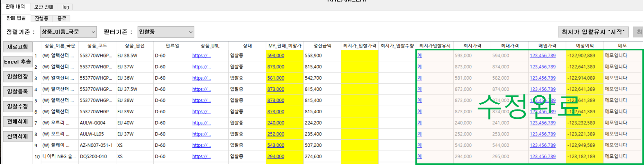Click the 만료일 column header
Screen dimensions: 644x165
(x=172, y=46)
